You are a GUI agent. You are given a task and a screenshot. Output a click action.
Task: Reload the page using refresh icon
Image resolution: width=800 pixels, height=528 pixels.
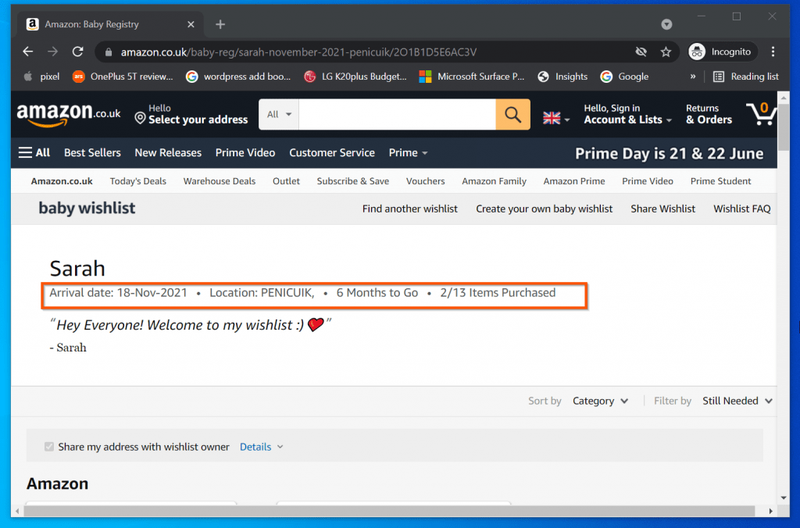coord(78,52)
